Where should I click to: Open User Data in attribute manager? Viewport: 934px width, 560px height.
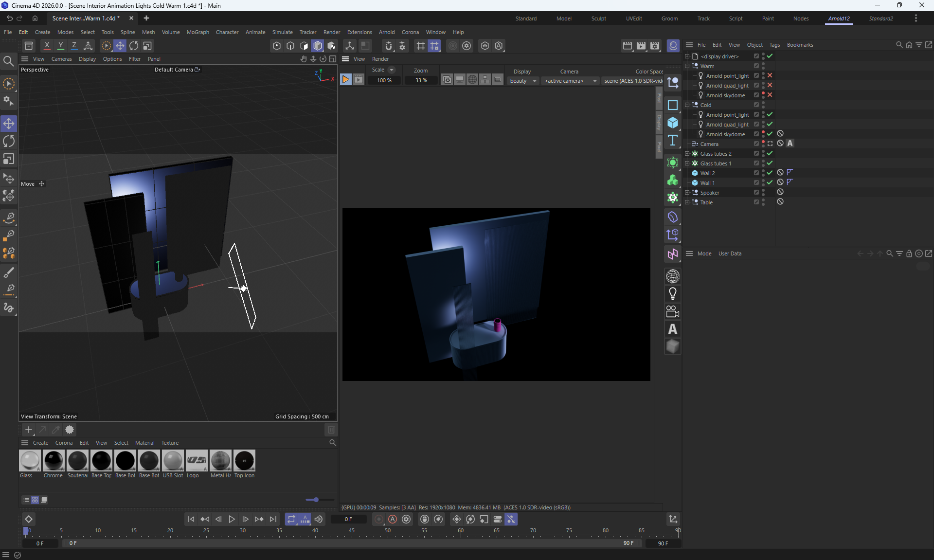point(730,253)
